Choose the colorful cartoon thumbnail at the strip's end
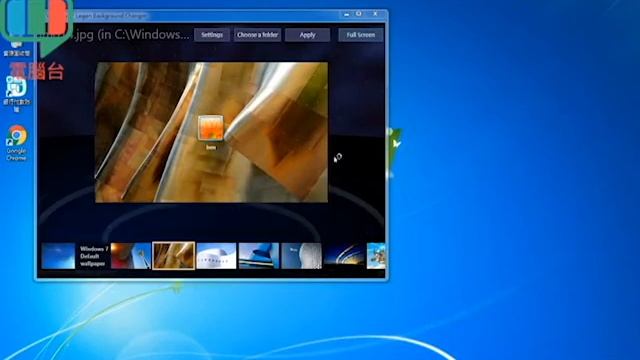Screen dimensions: 640x360 point(376,256)
